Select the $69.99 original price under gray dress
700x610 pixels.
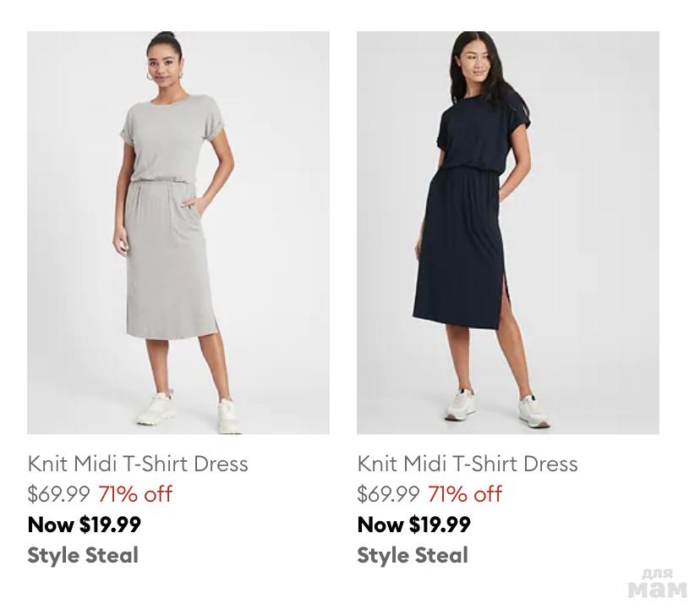[58, 494]
